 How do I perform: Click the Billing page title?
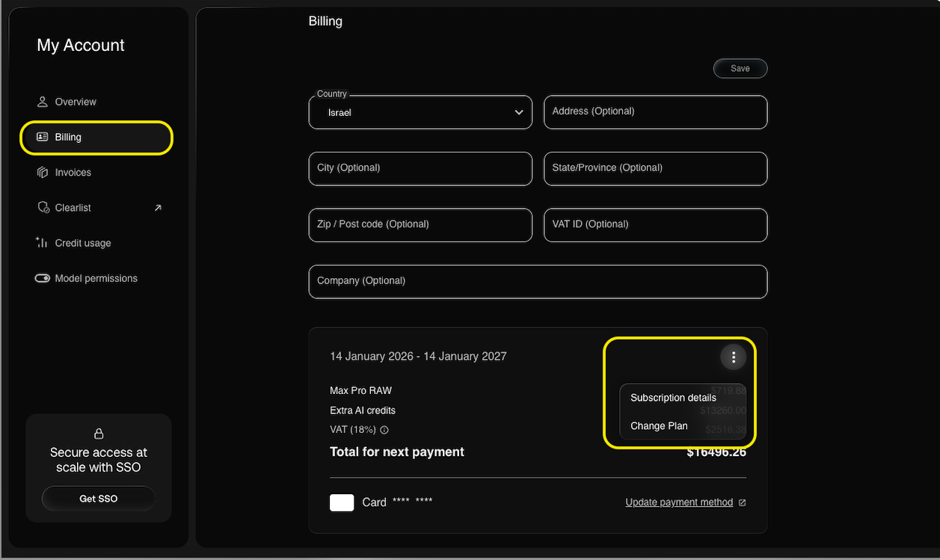click(x=325, y=21)
